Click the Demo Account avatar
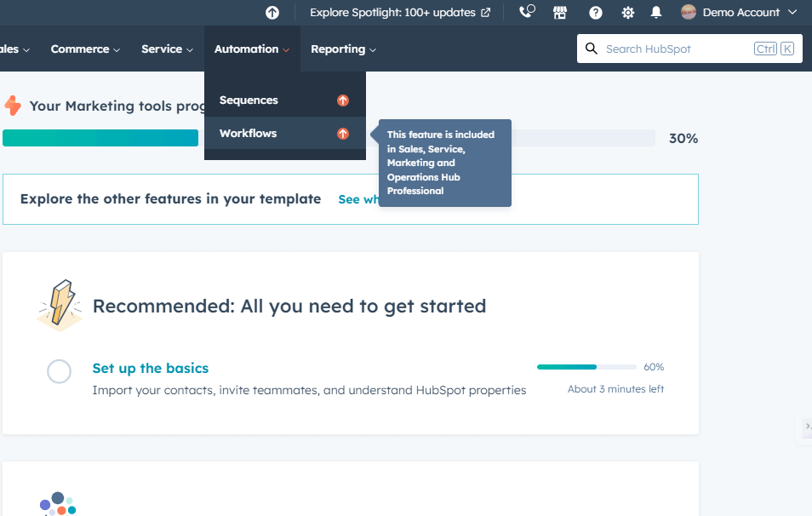812x516 pixels. click(689, 12)
